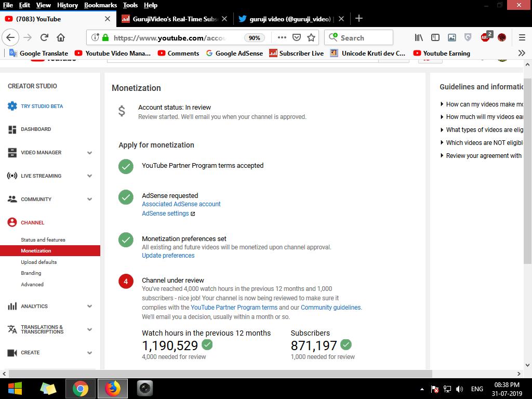Open the site information icon in the address bar
Image resolution: width=532 pixels, height=399 pixels.
96,37
